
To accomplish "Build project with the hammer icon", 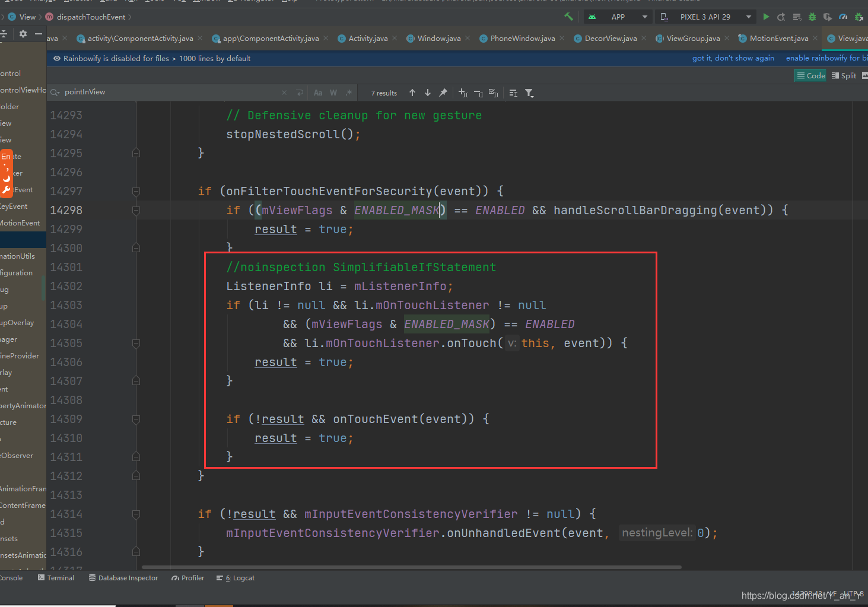I will [568, 17].
